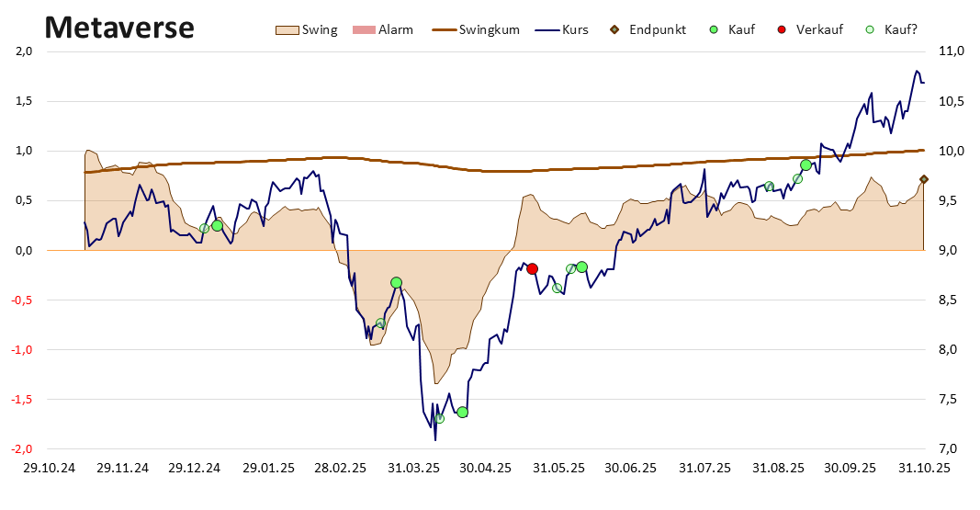Select the solid Kauf marker near 29.12.24
Image resolution: width=980 pixels, height=510 pixels.
click(x=217, y=225)
